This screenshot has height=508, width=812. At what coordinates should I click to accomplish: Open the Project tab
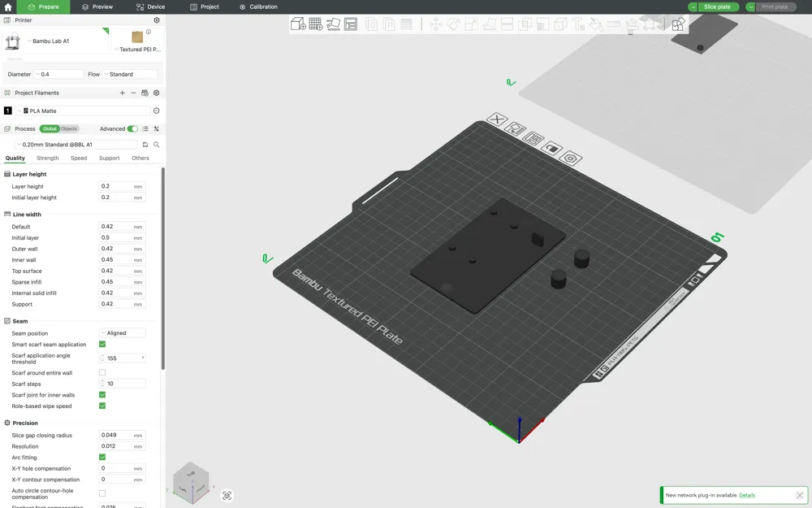(x=205, y=7)
